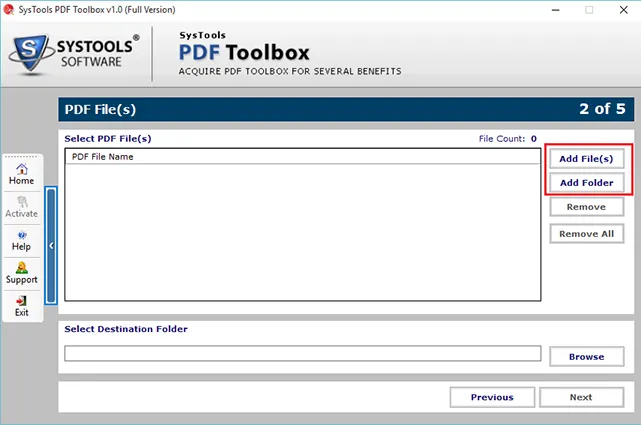The image size is (641, 425).
Task: Browse for a destination folder
Action: coord(586,357)
